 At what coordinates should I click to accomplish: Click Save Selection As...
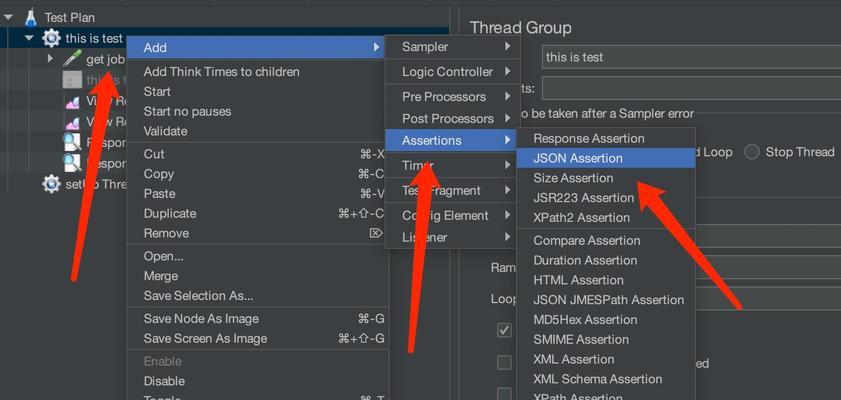256,296
